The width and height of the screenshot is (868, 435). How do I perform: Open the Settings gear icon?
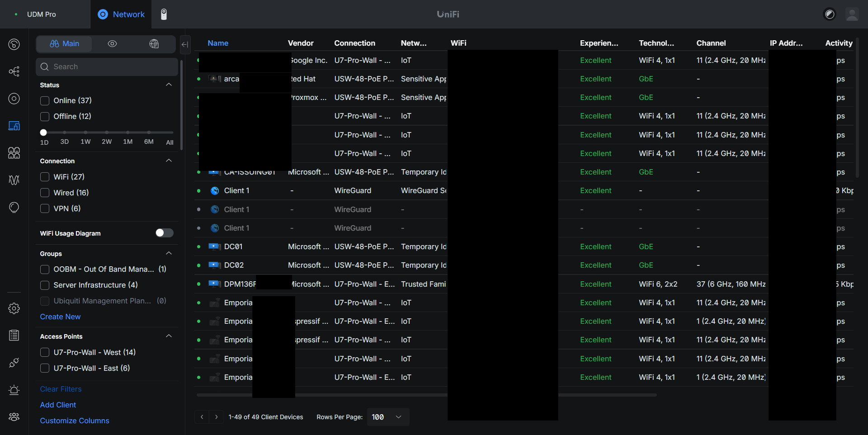pyautogui.click(x=14, y=308)
